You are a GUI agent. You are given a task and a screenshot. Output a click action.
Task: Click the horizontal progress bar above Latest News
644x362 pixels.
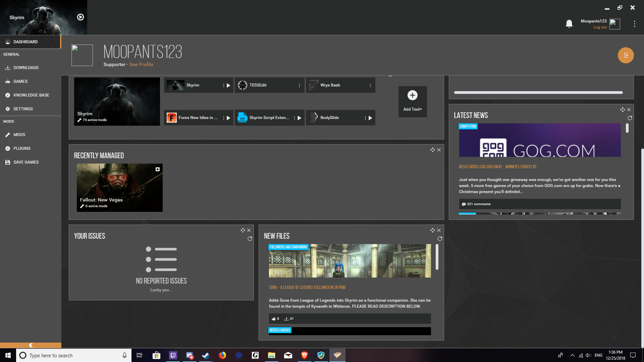click(x=538, y=93)
